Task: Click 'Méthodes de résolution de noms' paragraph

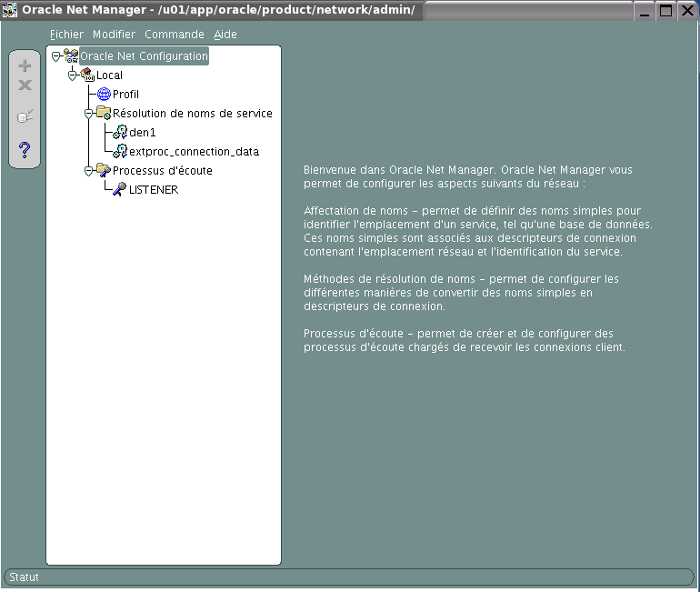Action: pos(461,293)
